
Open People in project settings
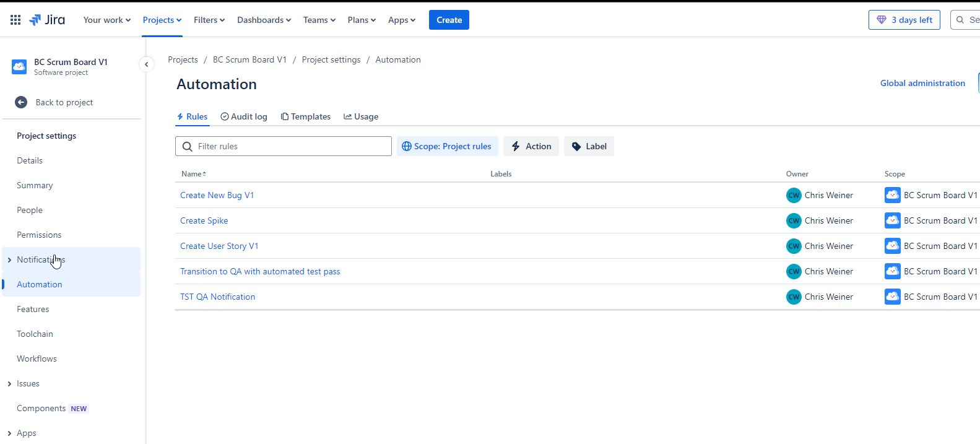coord(30,210)
